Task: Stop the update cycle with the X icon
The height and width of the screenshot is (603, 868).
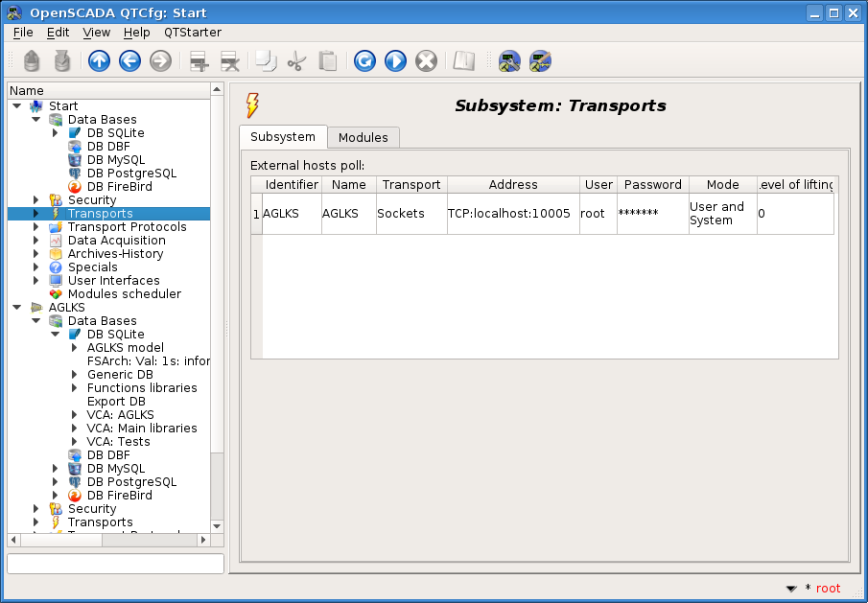Action: click(x=426, y=60)
